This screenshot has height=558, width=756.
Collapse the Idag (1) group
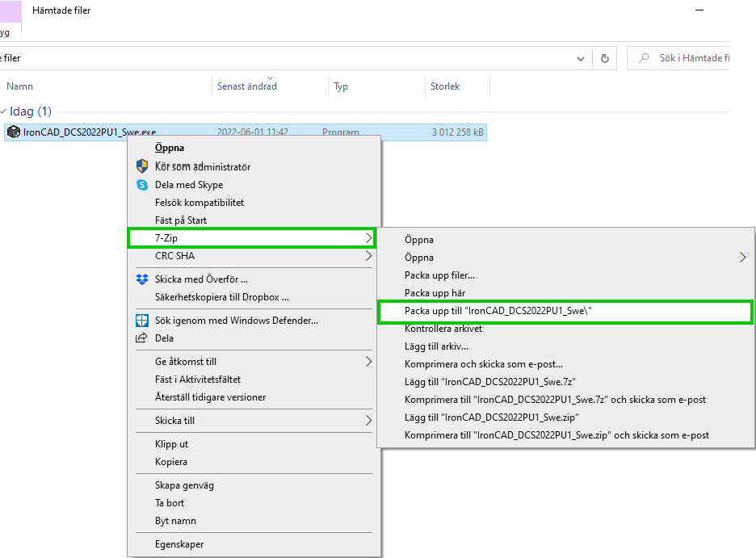(x=4, y=111)
